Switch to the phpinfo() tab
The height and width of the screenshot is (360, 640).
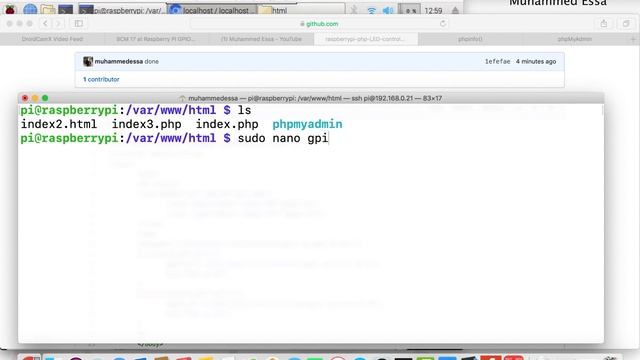pyautogui.click(x=470, y=39)
